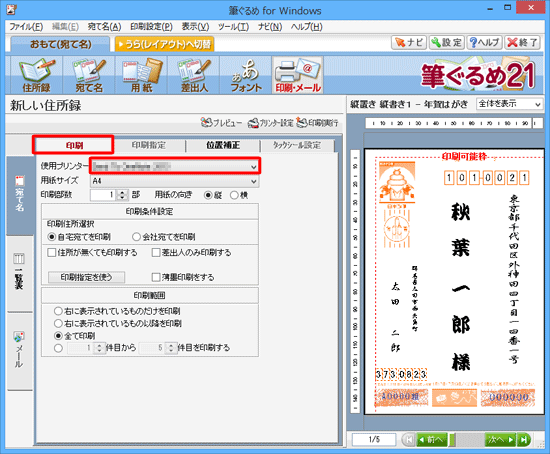Open the 宛て名(A) menu

[x=104, y=27]
